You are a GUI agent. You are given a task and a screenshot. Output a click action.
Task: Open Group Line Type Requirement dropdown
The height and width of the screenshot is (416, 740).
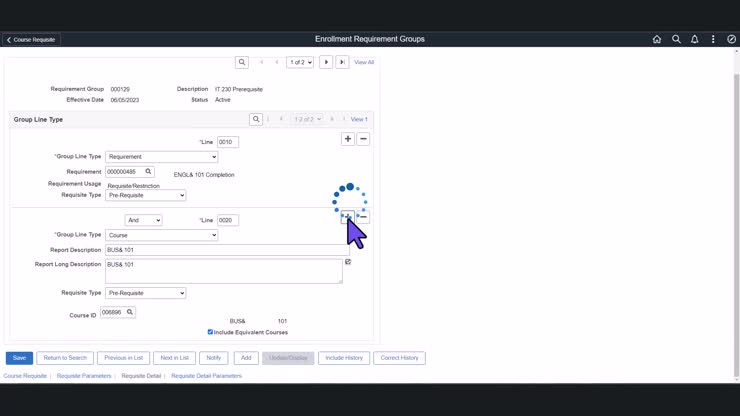pos(161,157)
